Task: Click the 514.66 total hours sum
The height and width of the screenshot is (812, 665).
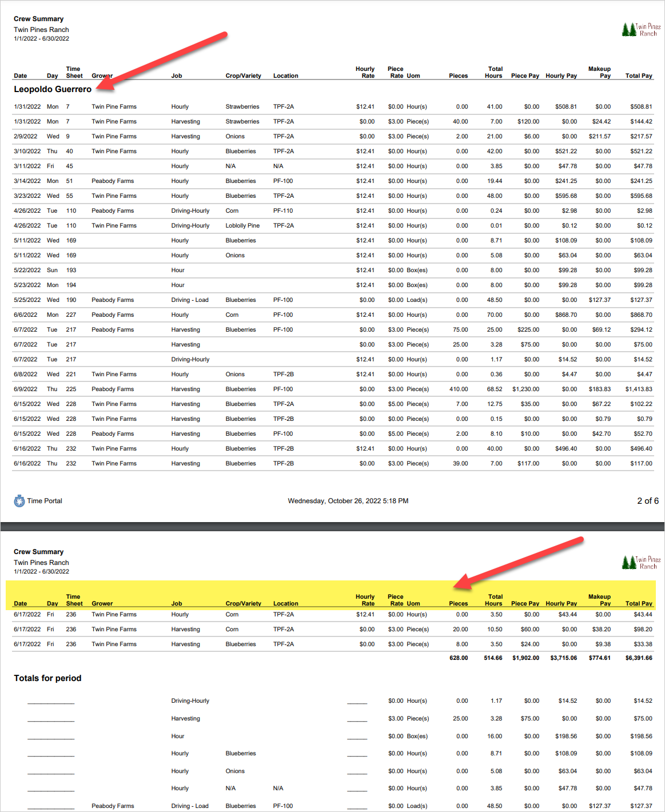Action: point(493,658)
